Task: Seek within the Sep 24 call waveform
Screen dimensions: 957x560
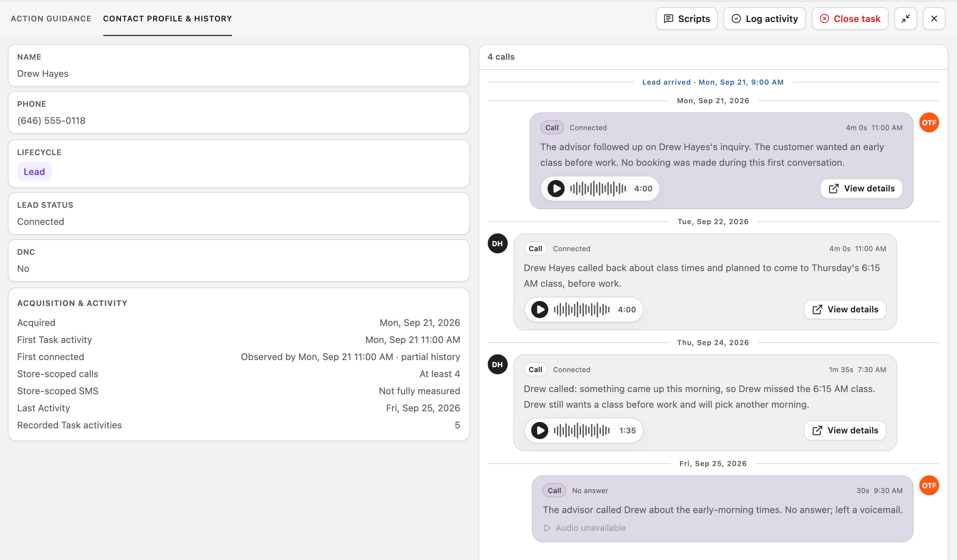Action: 582,430
